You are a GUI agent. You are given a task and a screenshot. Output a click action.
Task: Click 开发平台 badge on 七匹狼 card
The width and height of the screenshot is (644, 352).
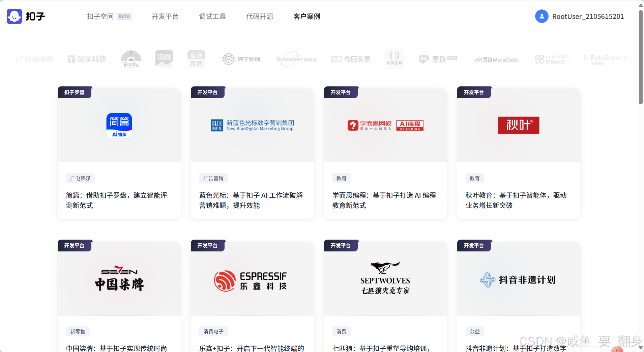point(341,245)
